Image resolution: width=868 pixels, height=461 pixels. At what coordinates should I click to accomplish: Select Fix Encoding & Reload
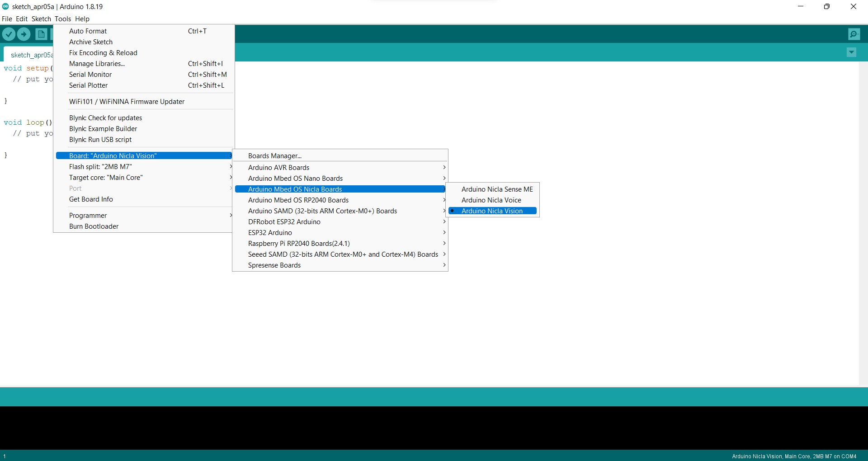pos(144,53)
